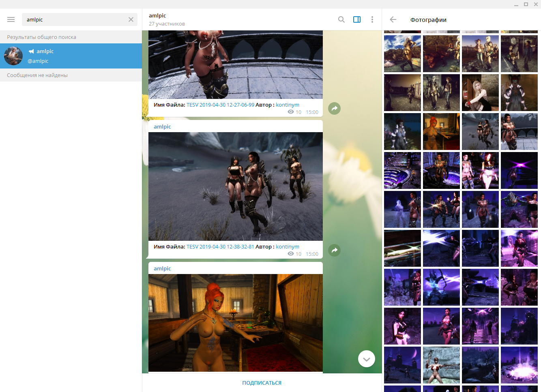Screen dimensions: 541x392
Task: Jump to latest messages with down-chevron button
Action: [366, 359]
